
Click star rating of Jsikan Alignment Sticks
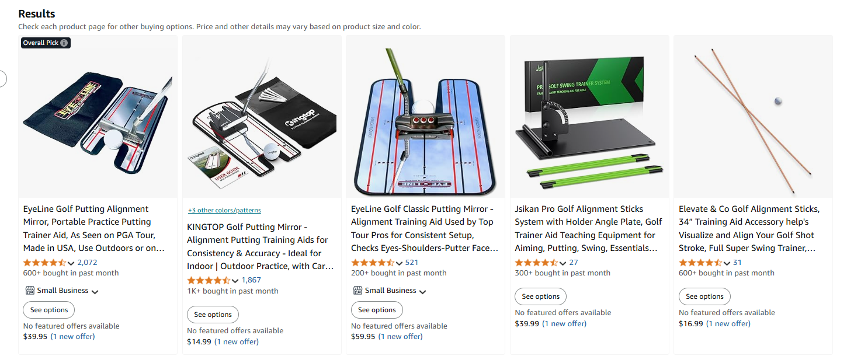[x=536, y=263]
